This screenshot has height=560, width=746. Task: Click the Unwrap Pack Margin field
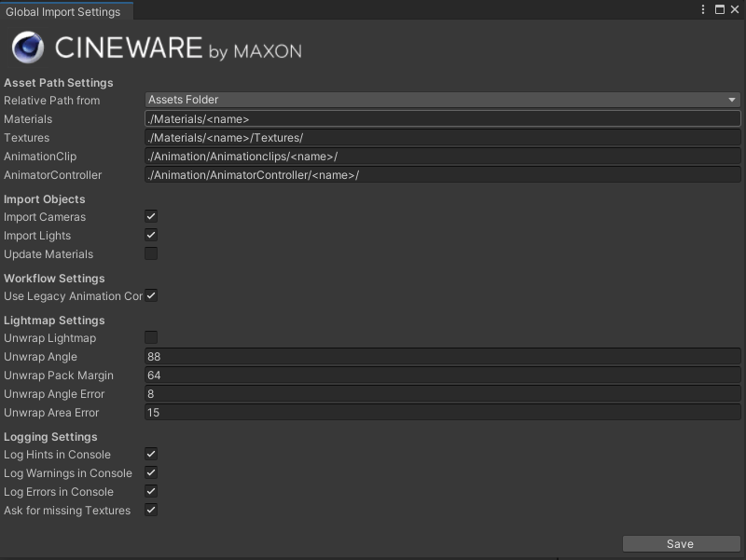[442, 376]
